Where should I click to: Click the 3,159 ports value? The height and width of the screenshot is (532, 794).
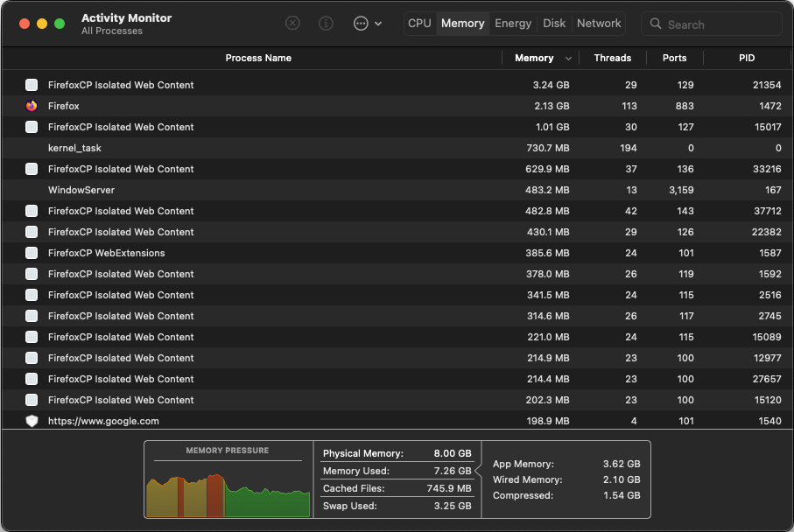click(x=681, y=190)
